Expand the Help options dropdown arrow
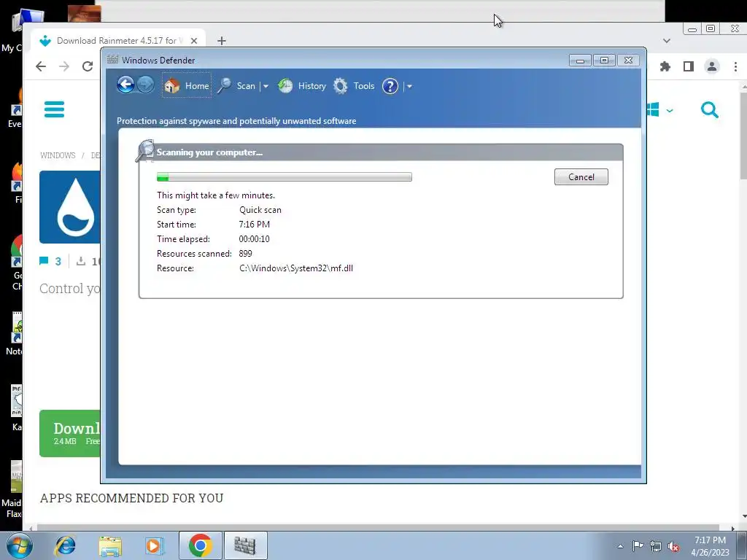The image size is (747, 560). pos(409,86)
